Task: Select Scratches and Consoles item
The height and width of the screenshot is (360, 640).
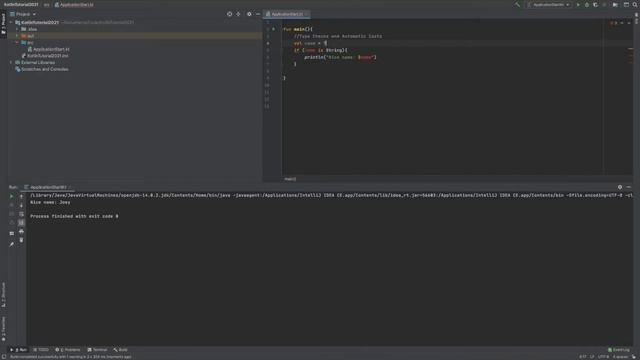Action: pyautogui.click(x=42, y=69)
